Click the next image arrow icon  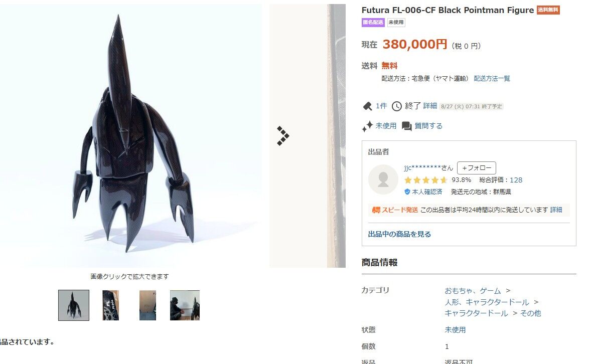283,136
